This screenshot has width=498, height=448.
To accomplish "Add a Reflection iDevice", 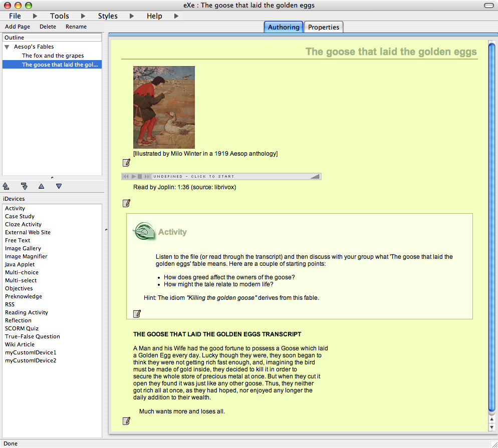I will tap(18, 320).
